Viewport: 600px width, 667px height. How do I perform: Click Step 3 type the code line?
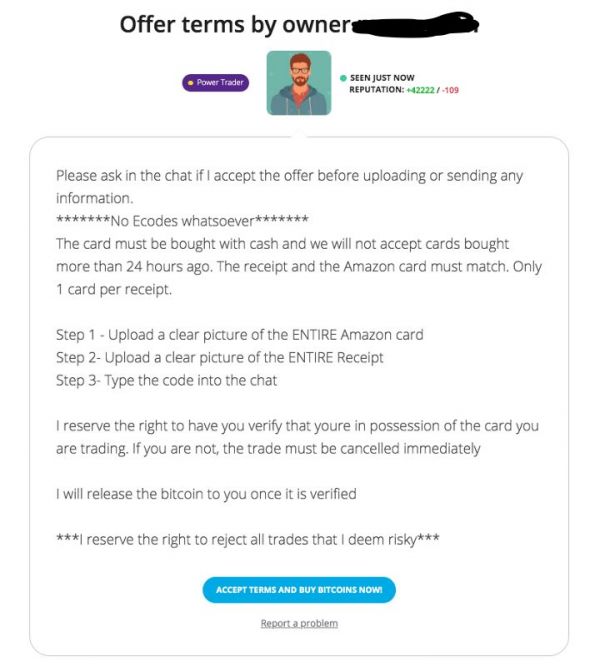coord(168,380)
